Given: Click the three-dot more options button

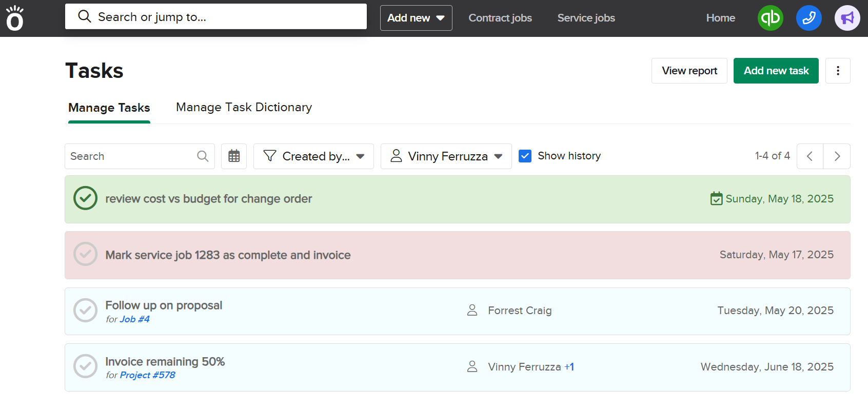Looking at the screenshot, I should (x=838, y=71).
